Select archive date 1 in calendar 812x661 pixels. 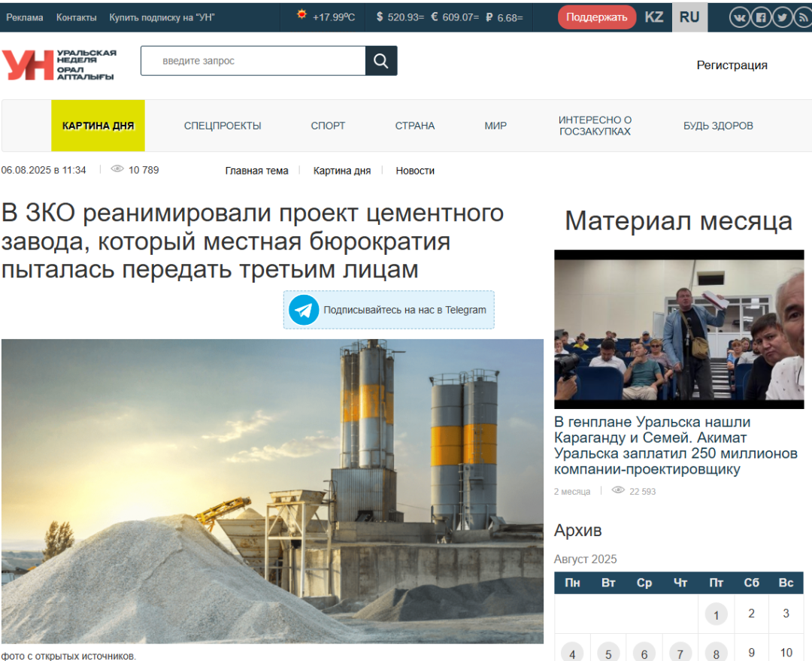[717, 614]
